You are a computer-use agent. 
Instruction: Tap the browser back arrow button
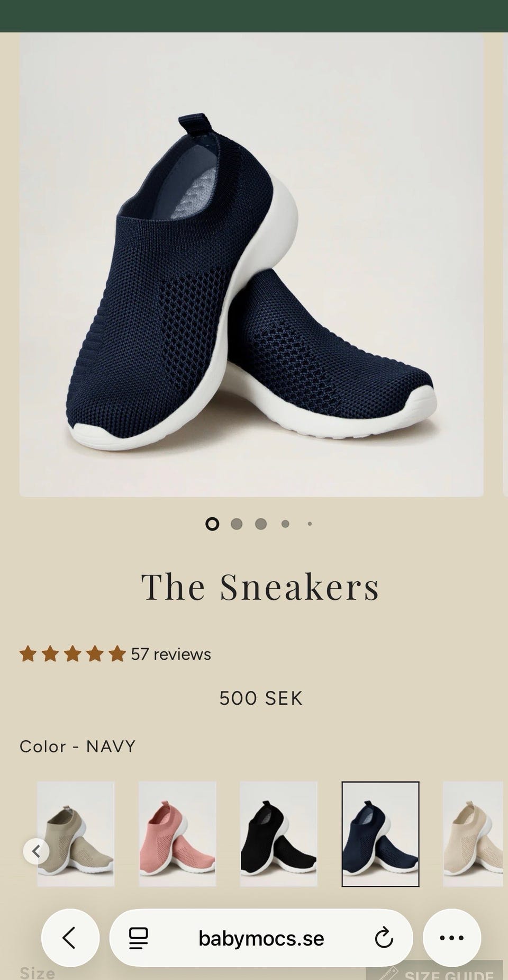pyautogui.click(x=70, y=938)
